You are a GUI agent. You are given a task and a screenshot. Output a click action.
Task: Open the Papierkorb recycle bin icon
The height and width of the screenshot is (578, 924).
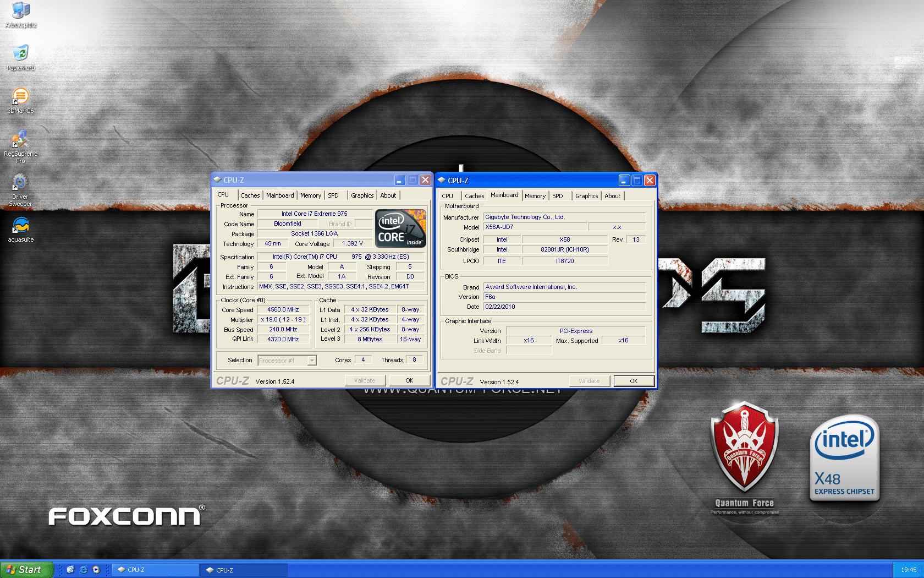(21, 58)
